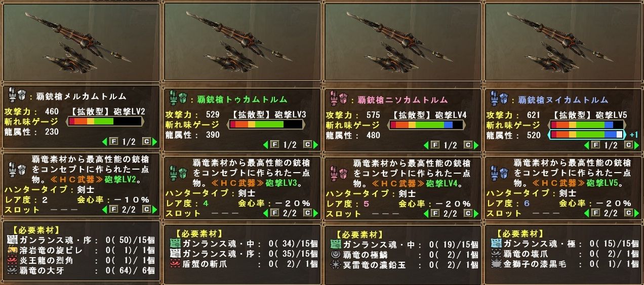Image resolution: width=644 pixels, height=285 pixels.
Task: Click the green gunlance icon beside 覇銃槍トゥカムトルム
Action: (x=178, y=99)
